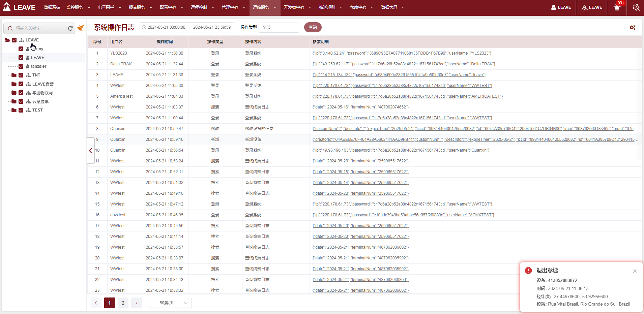Click the user profile LEAVE icon
Screen dimensions: 644x314
pos(561,7)
